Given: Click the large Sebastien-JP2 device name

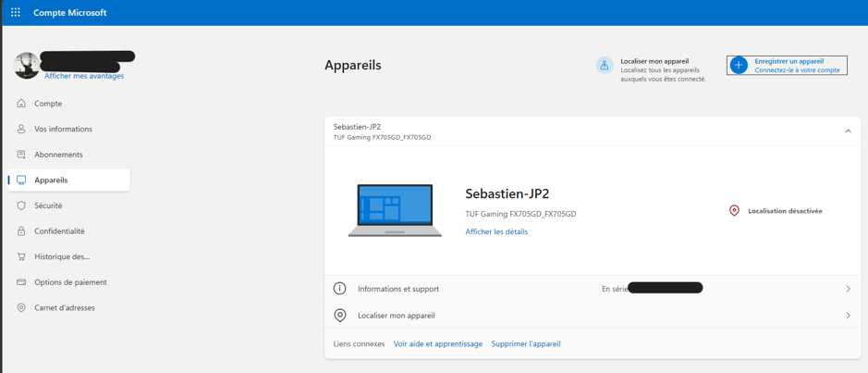Looking at the screenshot, I should click(x=507, y=194).
